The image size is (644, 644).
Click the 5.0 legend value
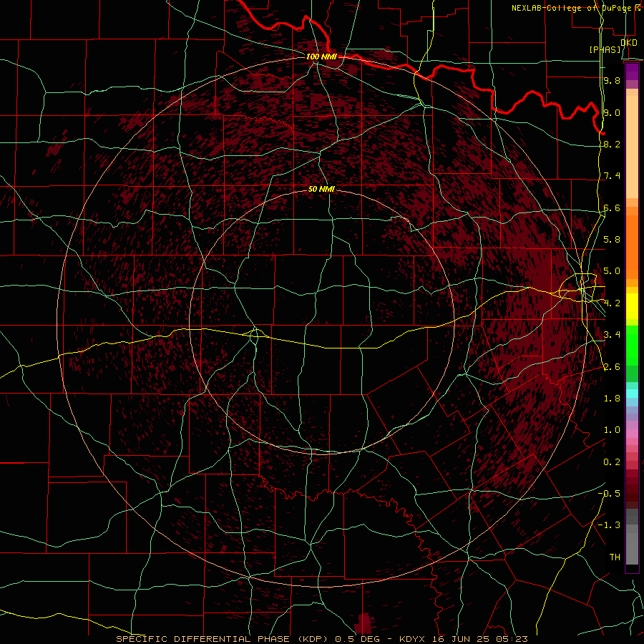[612, 271]
